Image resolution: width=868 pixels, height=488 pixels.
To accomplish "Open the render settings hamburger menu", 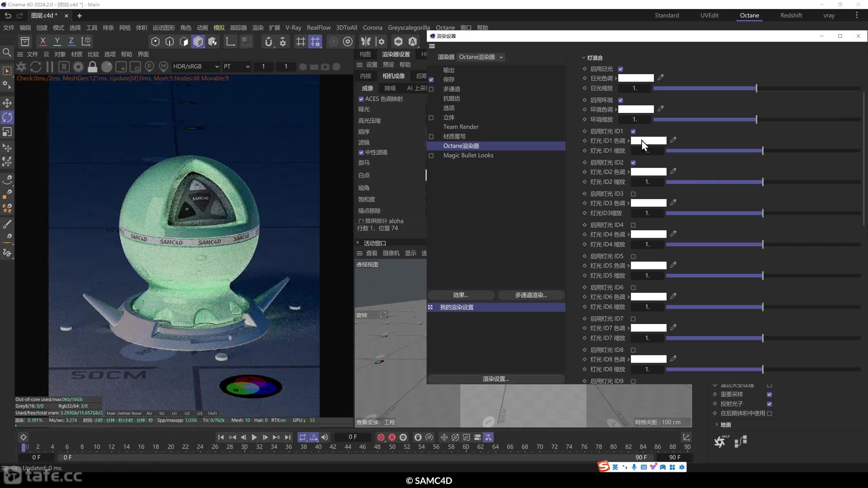I will pos(432,46).
